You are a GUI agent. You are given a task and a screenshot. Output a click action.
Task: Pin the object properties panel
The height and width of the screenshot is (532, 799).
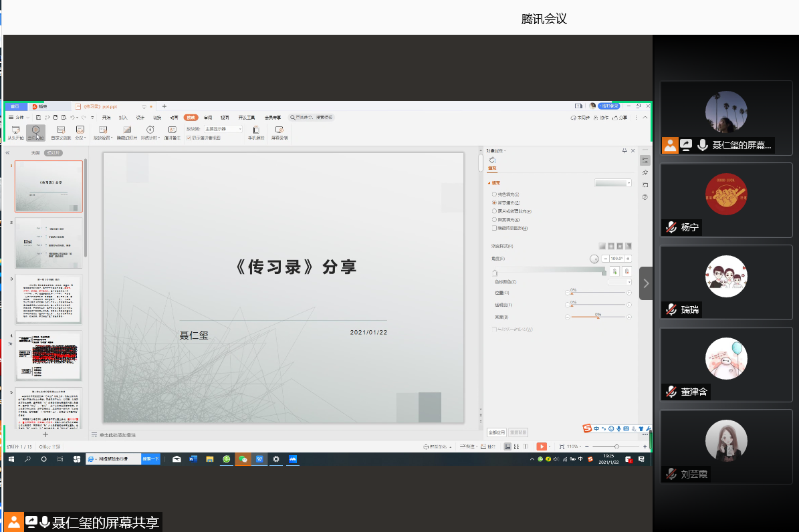click(x=624, y=150)
